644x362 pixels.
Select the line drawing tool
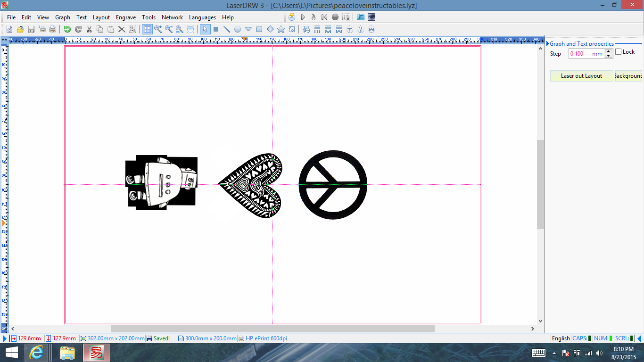[227, 29]
